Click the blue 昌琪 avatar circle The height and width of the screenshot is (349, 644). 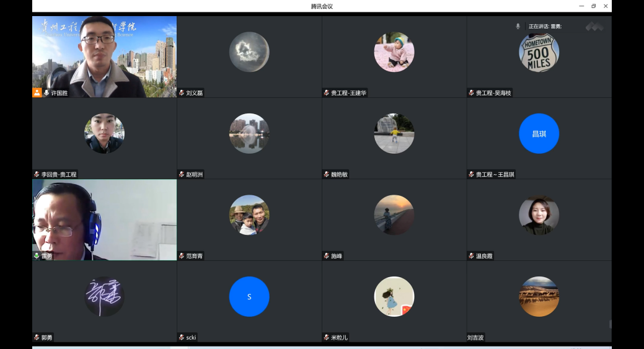[539, 133]
